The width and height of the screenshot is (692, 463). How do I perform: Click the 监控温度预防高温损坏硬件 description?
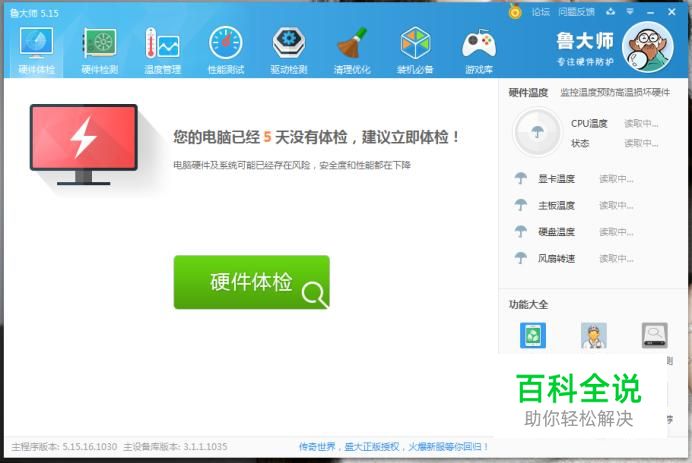pyautogui.click(x=615, y=92)
